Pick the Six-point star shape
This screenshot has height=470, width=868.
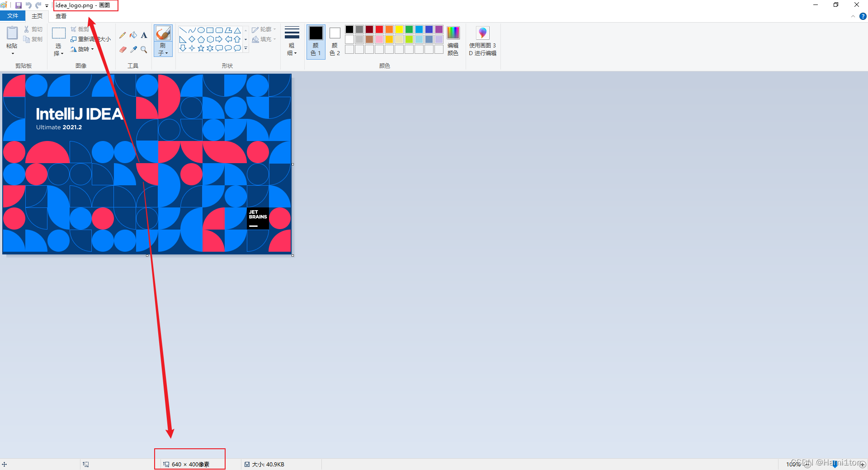(210, 48)
